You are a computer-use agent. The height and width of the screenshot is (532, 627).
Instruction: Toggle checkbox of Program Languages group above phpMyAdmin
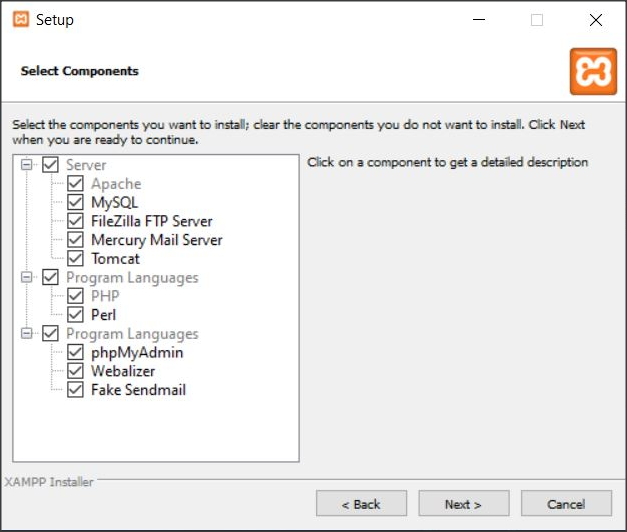[x=50, y=334]
